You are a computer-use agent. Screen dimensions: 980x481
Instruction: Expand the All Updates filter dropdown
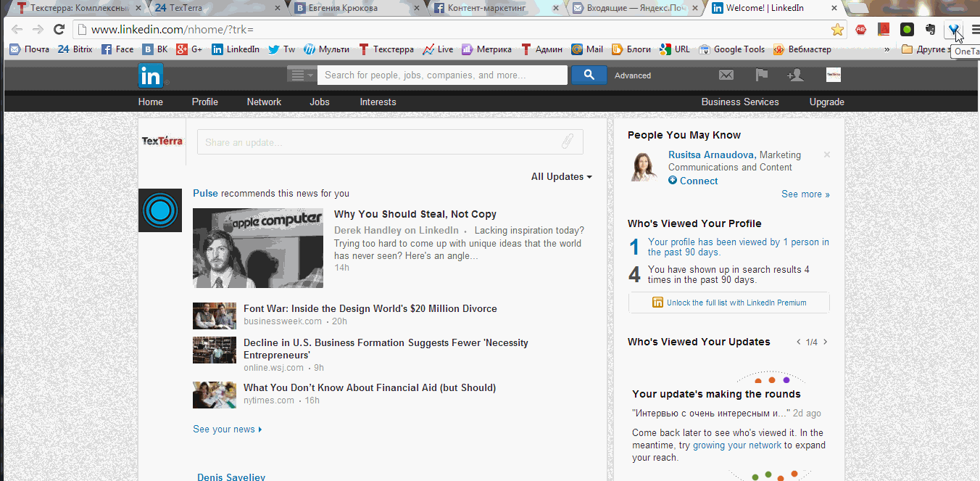[562, 176]
